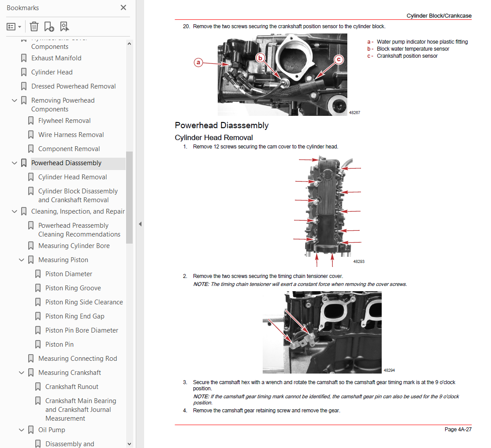Viewport: 491px width, 448px height.
Task: Click the Page 4A-27 footer text
Action: pyautogui.click(x=458, y=429)
